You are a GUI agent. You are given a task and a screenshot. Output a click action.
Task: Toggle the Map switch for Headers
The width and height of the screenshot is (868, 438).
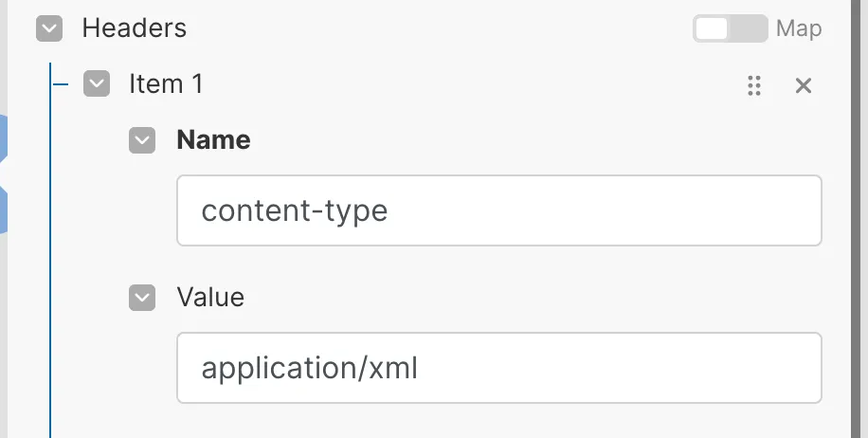[x=730, y=28]
